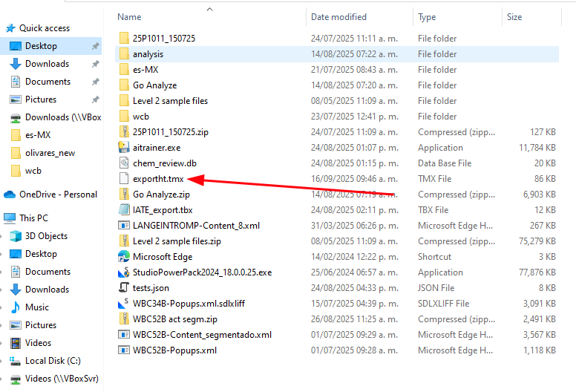Click the 'chem_review.db' file name

click(165, 163)
